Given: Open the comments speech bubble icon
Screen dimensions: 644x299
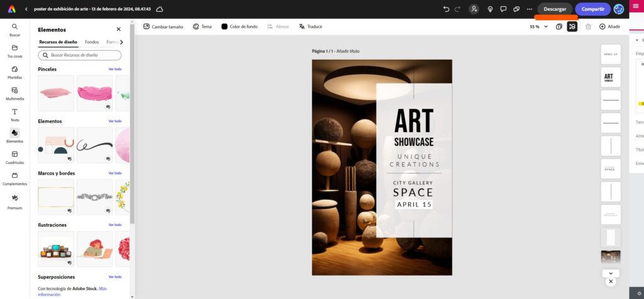Looking at the screenshot, I should [x=503, y=9].
